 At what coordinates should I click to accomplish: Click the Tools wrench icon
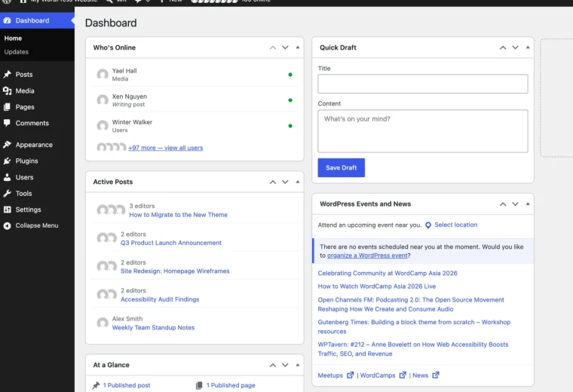point(7,193)
